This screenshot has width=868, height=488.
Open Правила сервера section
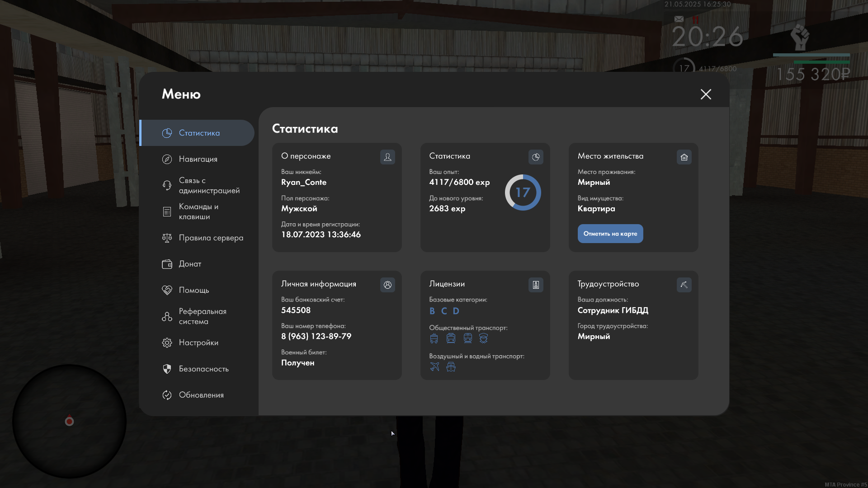tap(210, 238)
